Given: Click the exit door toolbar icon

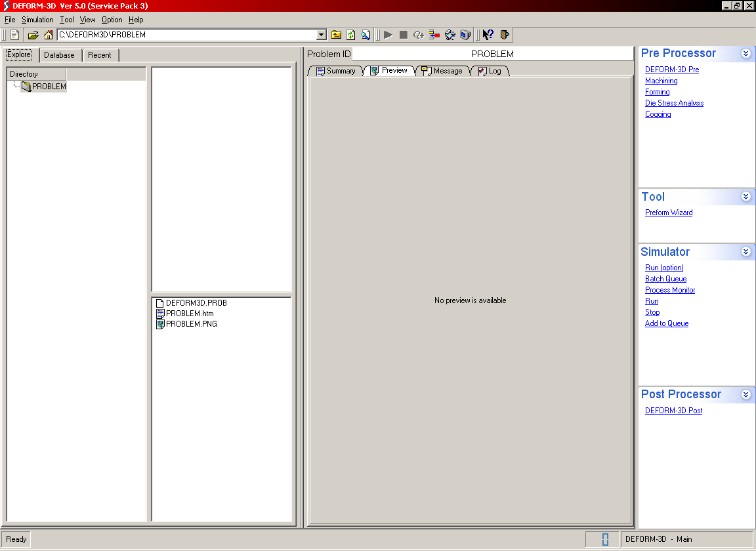Looking at the screenshot, I should tap(505, 35).
